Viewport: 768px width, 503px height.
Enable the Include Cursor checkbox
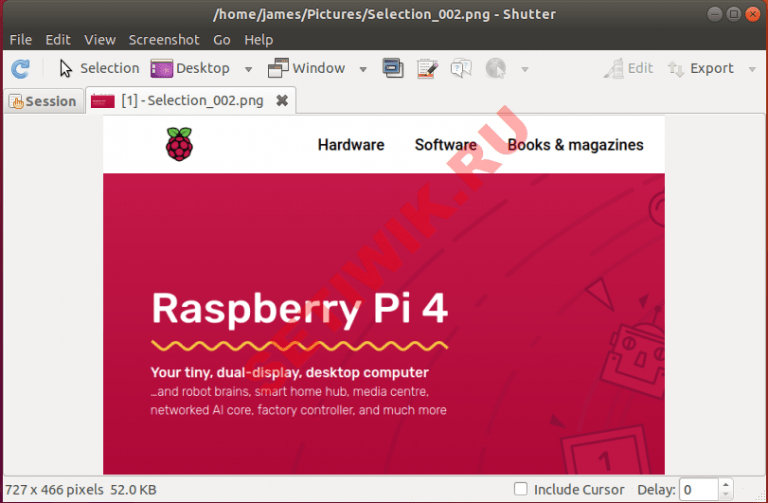(x=521, y=490)
